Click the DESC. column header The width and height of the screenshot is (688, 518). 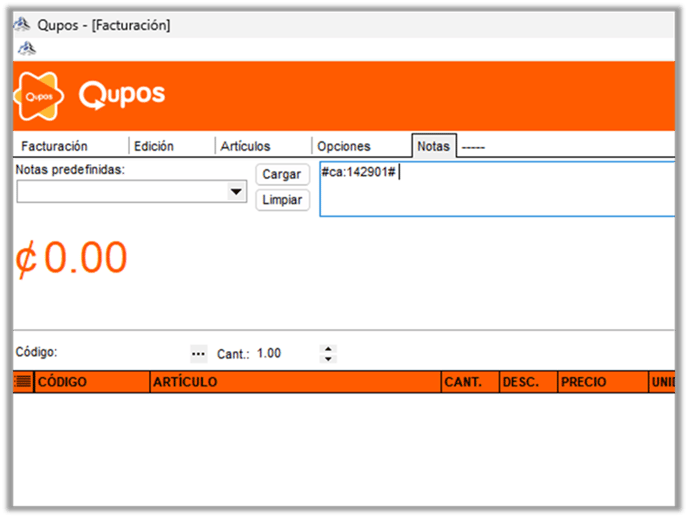click(x=529, y=382)
